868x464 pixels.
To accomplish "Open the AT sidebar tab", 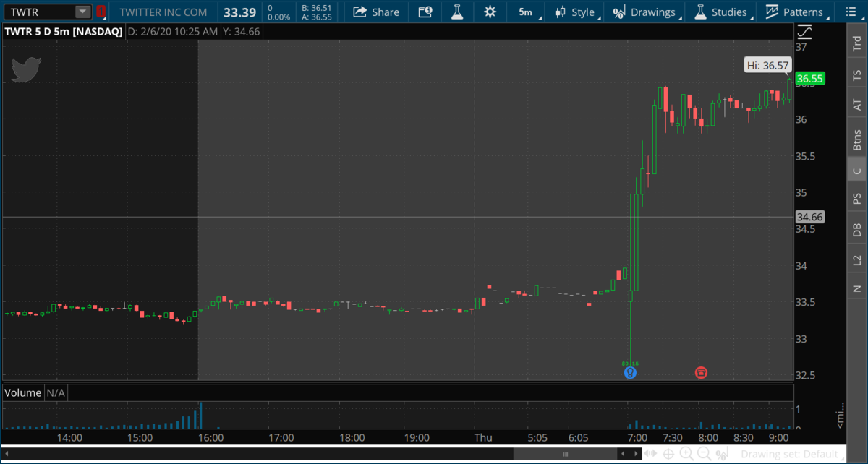I will click(x=857, y=105).
